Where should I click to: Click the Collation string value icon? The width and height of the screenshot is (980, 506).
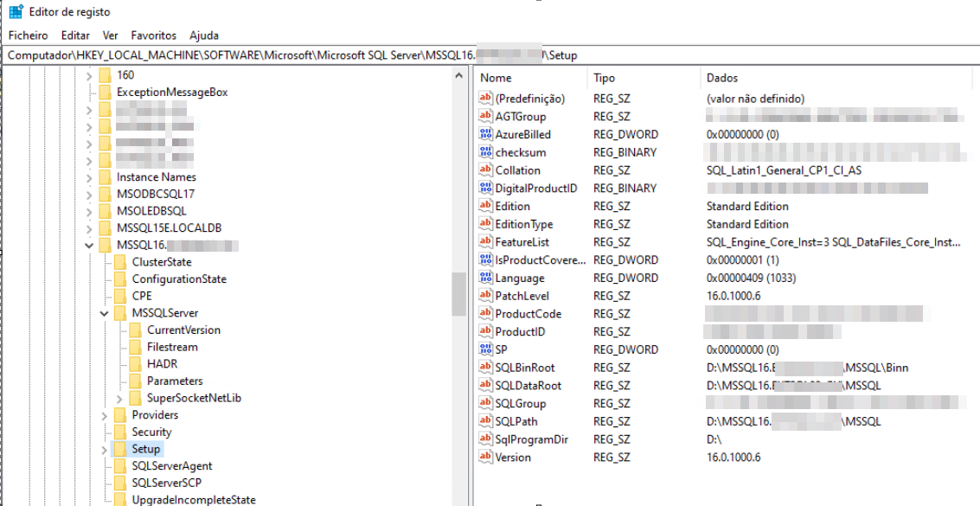click(x=485, y=170)
